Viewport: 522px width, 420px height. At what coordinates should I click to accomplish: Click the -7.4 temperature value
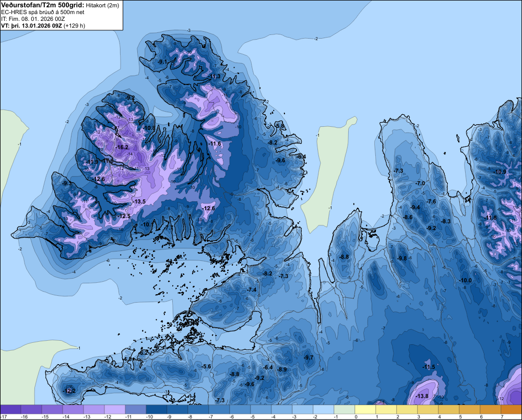click(x=252, y=290)
